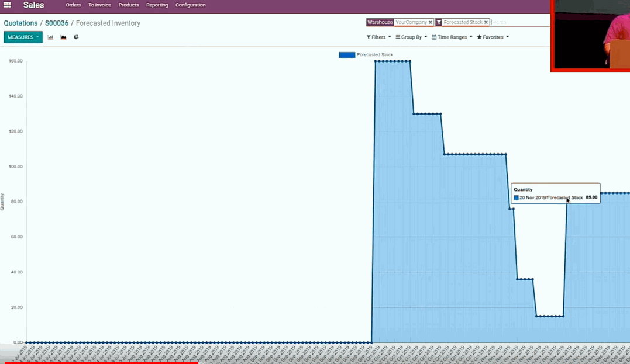Open the Orders menu
Screen dimensions: 630x364
(73, 5)
